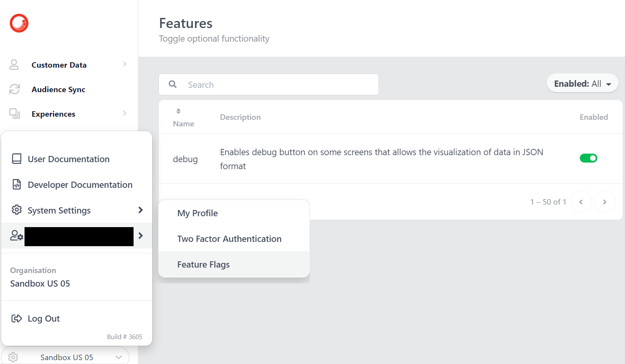Click the Experiences pages icon
The image size is (625, 364).
tap(14, 114)
